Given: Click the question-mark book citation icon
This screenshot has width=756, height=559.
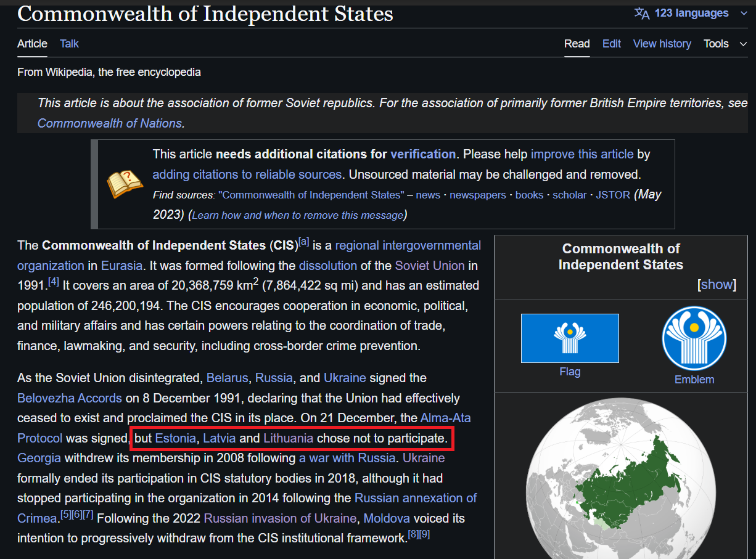Looking at the screenshot, I should pyautogui.click(x=125, y=184).
